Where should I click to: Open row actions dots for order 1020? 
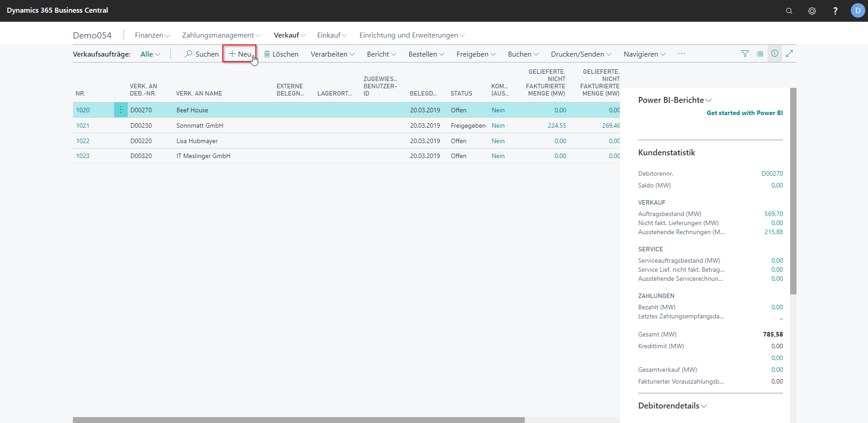coord(120,110)
